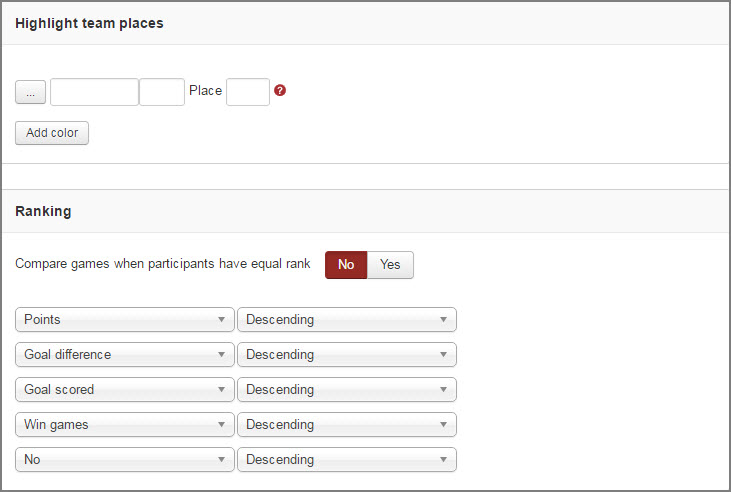The image size is (731, 492).
Task: Click the Place number input field
Action: 248,92
